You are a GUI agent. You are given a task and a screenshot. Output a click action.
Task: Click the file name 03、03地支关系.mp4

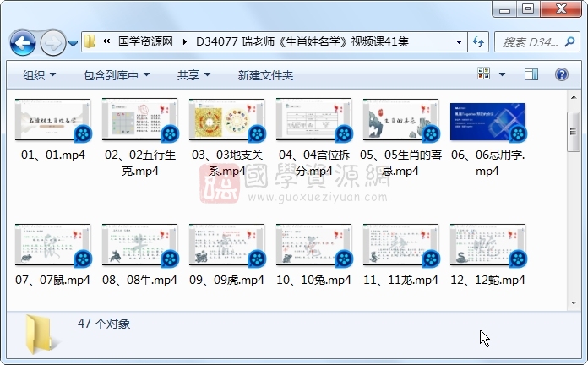[227, 163]
